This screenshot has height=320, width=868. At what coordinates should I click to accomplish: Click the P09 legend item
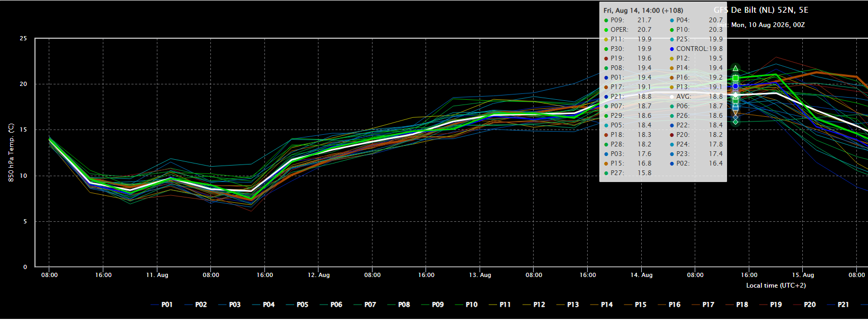click(x=432, y=305)
